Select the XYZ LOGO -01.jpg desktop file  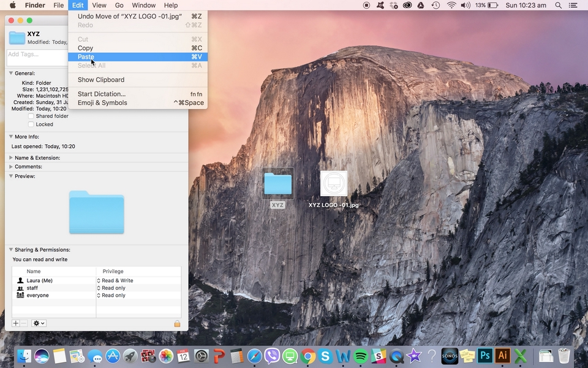tap(333, 184)
